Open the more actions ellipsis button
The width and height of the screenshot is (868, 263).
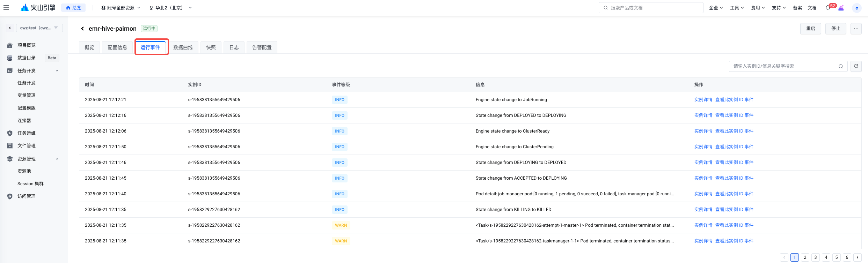click(856, 29)
